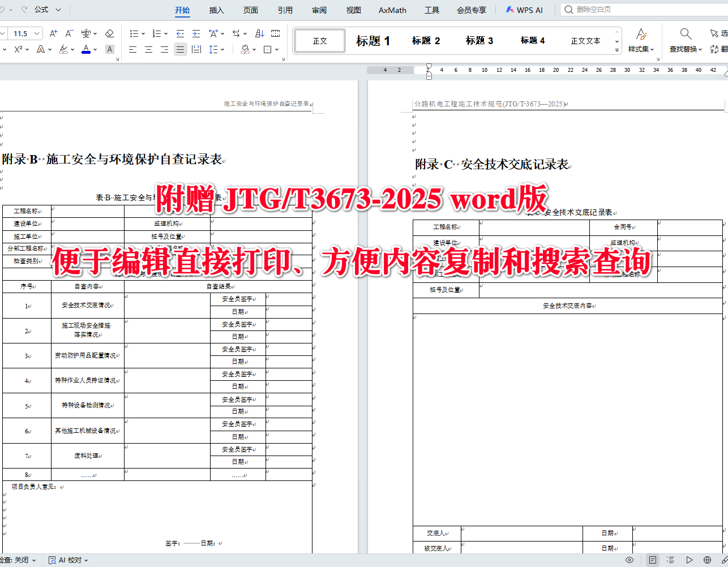
Task: Open the line spacing dropdown
Action: pos(216,49)
